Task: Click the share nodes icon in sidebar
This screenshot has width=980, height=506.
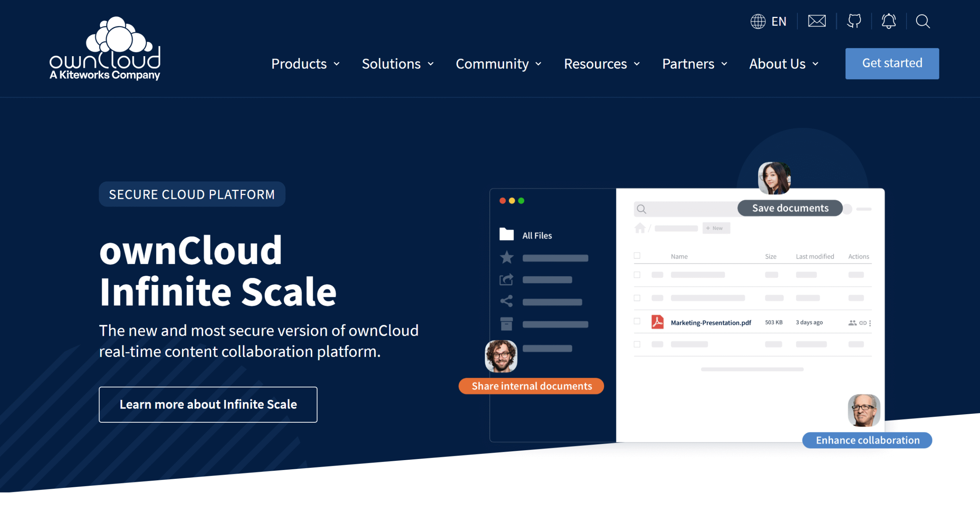Action: point(506,301)
